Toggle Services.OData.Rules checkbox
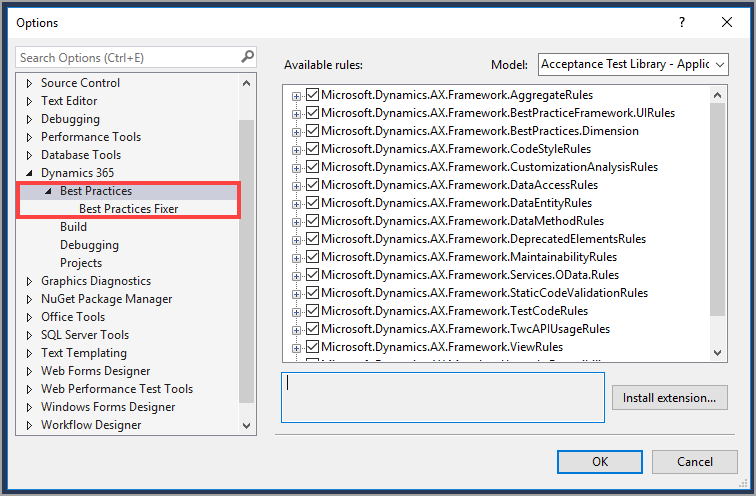The width and height of the screenshot is (756, 496). pos(312,274)
